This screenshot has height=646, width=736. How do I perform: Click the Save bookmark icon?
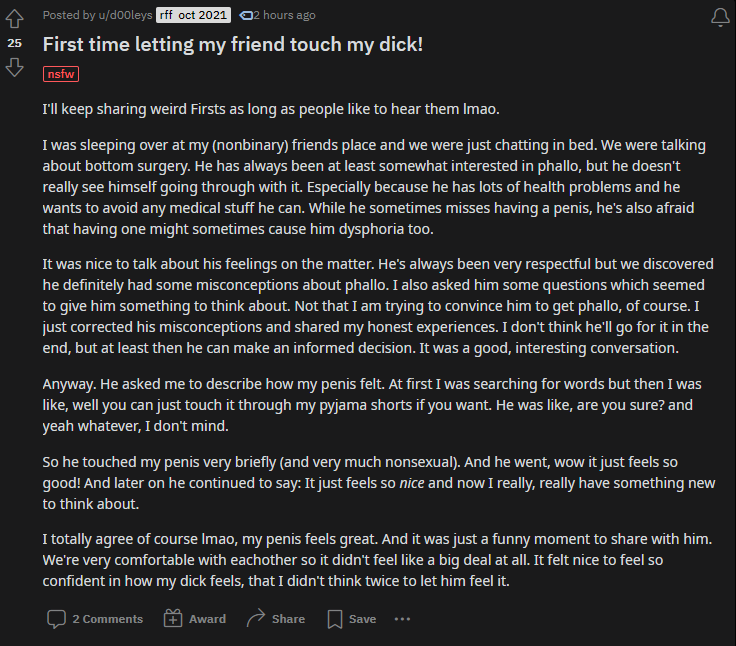tap(335, 619)
